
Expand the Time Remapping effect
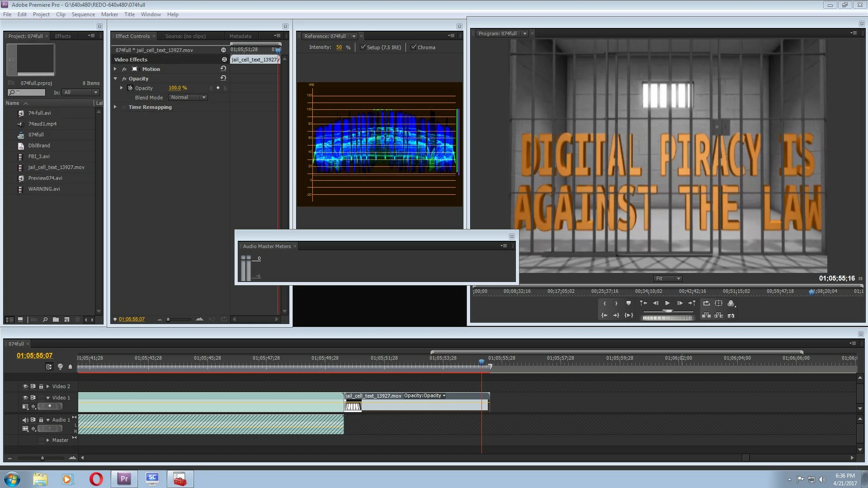point(115,107)
